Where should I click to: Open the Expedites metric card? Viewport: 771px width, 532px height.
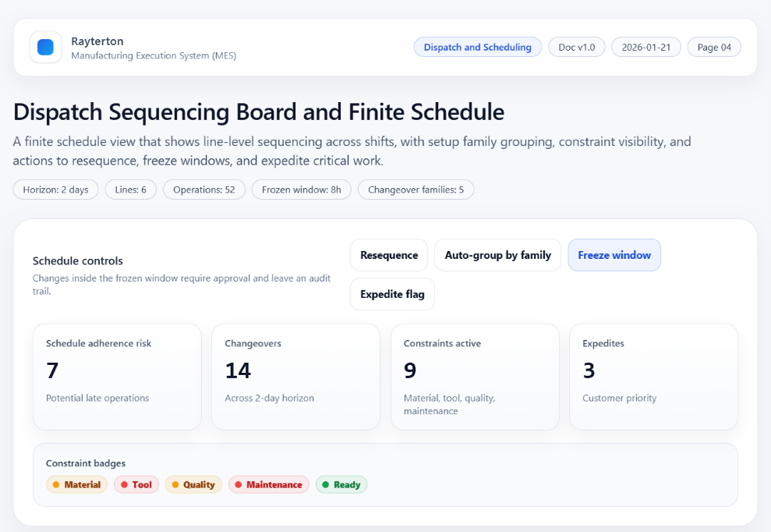[653, 377]
